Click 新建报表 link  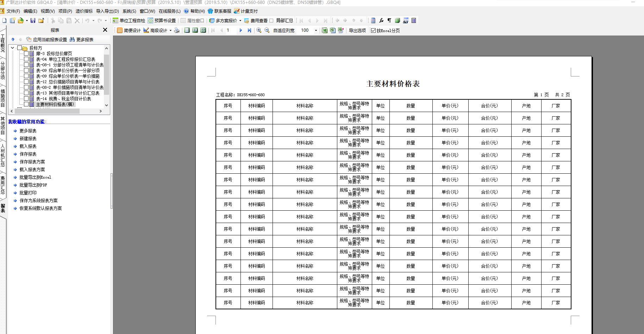28,138
